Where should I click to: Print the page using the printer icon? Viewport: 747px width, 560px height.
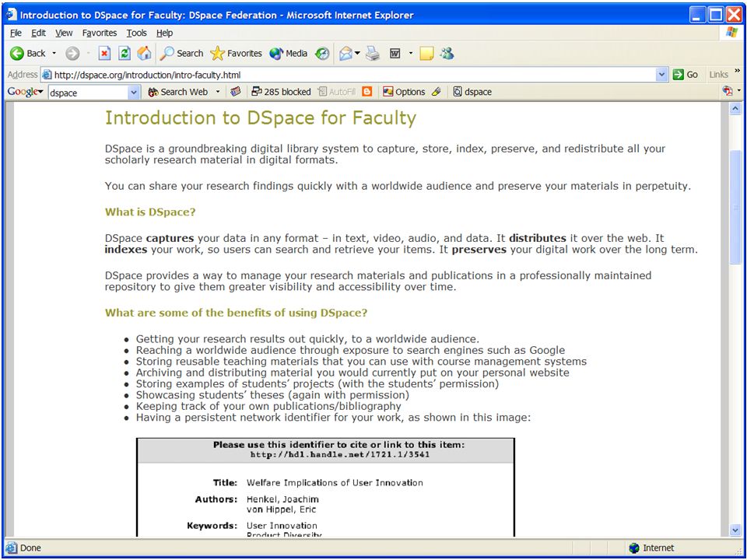point(373,54)
